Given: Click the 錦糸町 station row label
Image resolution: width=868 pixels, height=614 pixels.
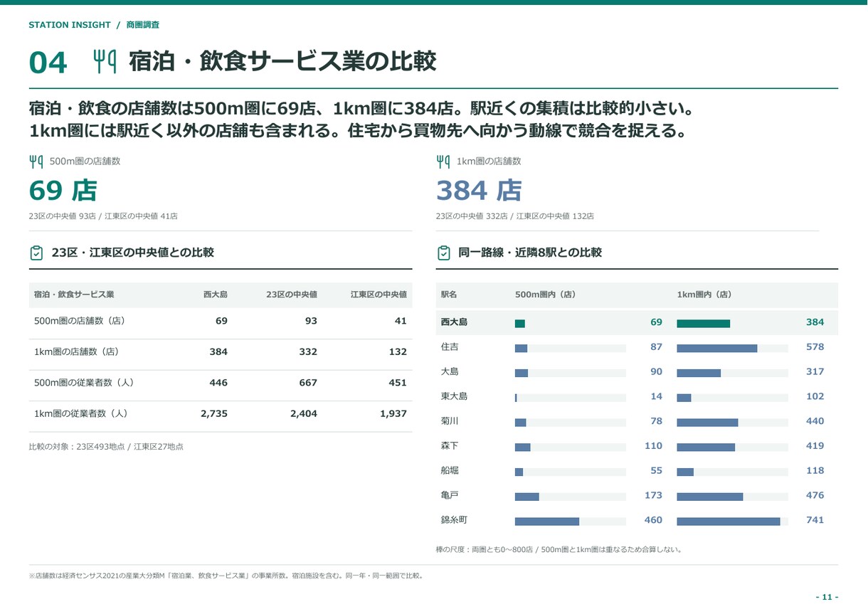Looking at the screenshot, I should point(454,520).
